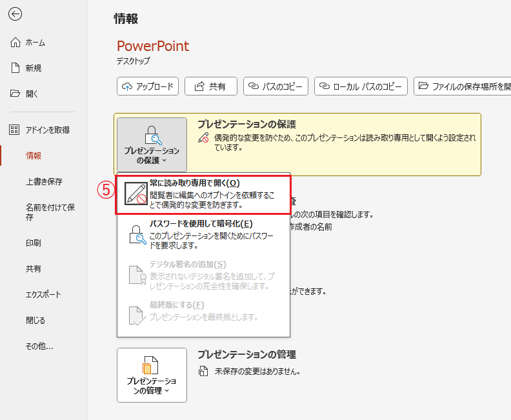Click the back arrow circle icon

click(x=15, y=14)
